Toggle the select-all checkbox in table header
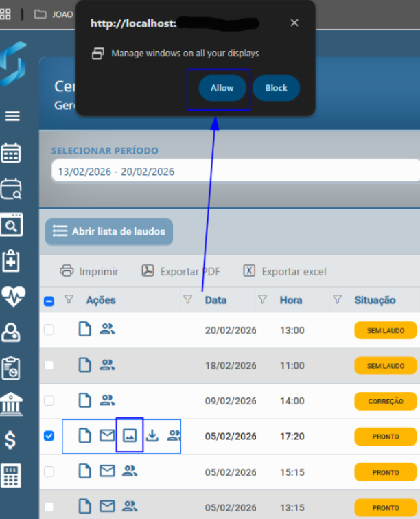The height and width of the screenshot is (519, 420). [x=49, y=300]
